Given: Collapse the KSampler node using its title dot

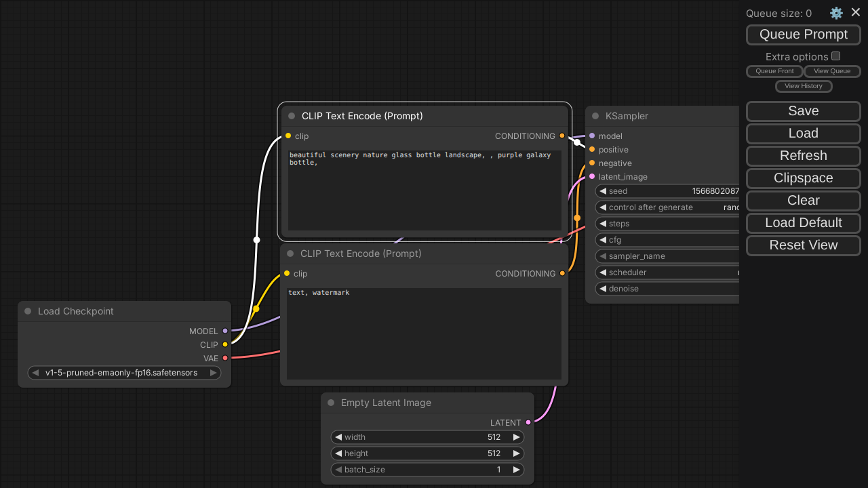Looking at the screenshot, I should [x=595, y=116].
